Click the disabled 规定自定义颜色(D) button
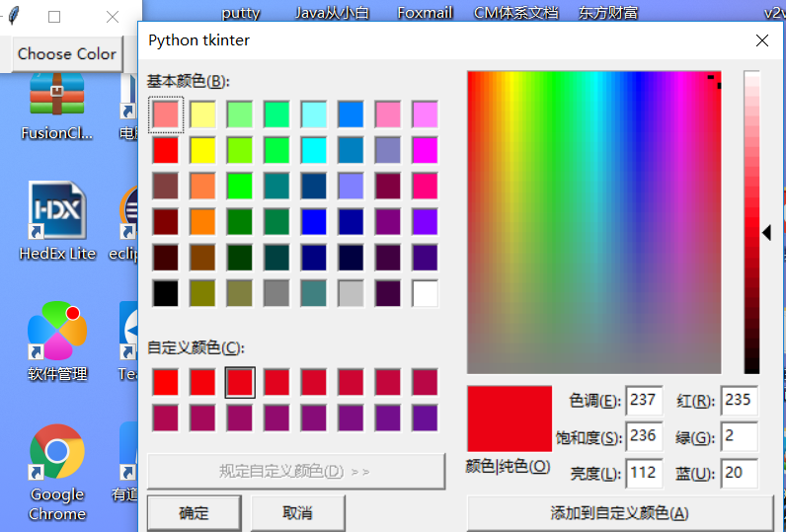Viewport: 786px width, 532px height. tap(296, 472)
